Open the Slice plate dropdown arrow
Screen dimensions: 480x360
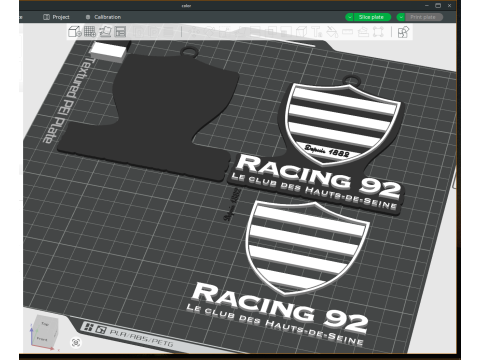point(349,17)
